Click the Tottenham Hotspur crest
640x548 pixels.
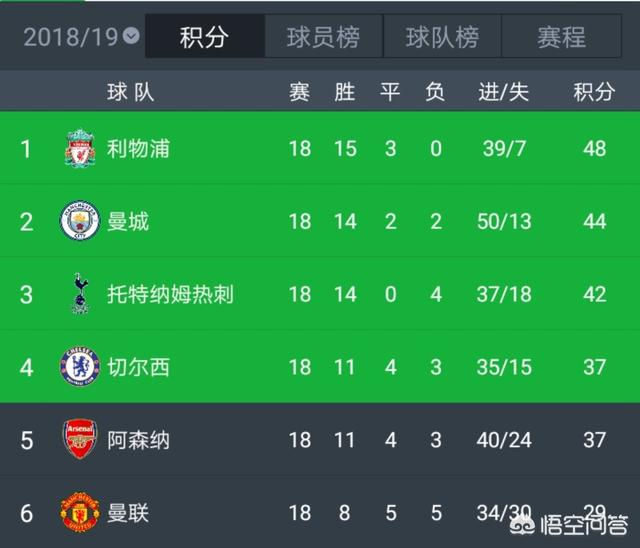coord(80,294)
